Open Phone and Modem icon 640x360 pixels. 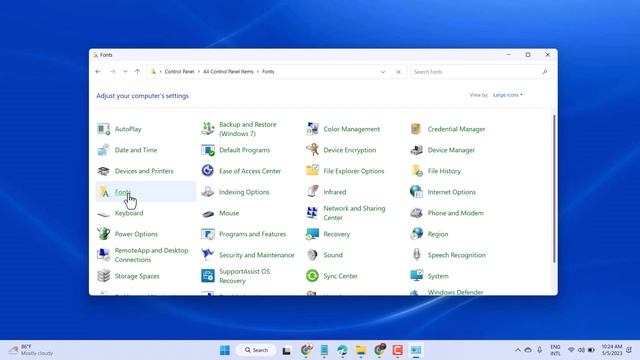click(416, 213)
